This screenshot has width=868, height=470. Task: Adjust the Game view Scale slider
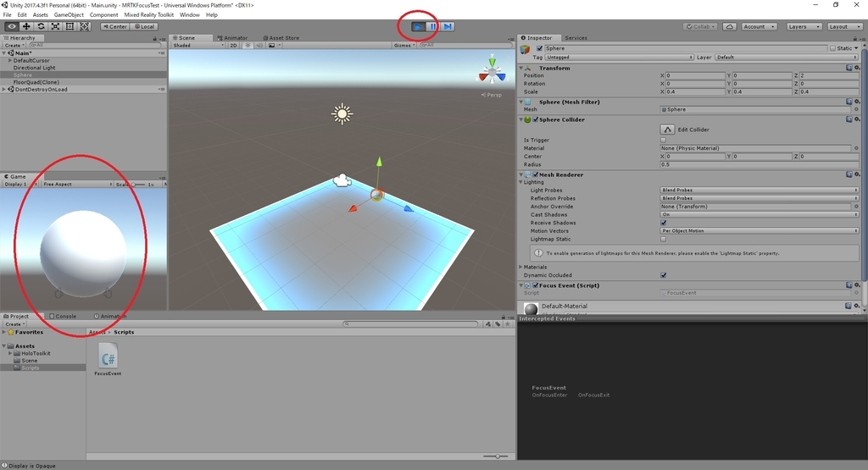point(137,184)
